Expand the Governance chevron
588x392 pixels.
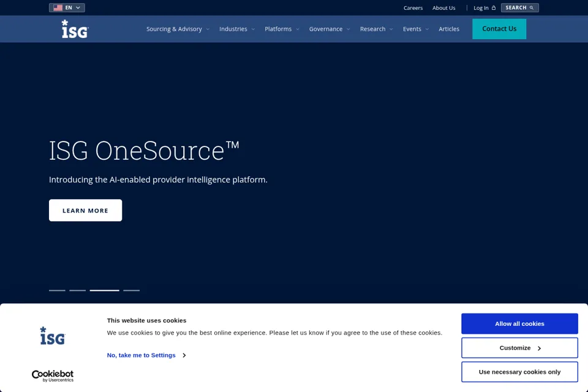tap(349, 29)
